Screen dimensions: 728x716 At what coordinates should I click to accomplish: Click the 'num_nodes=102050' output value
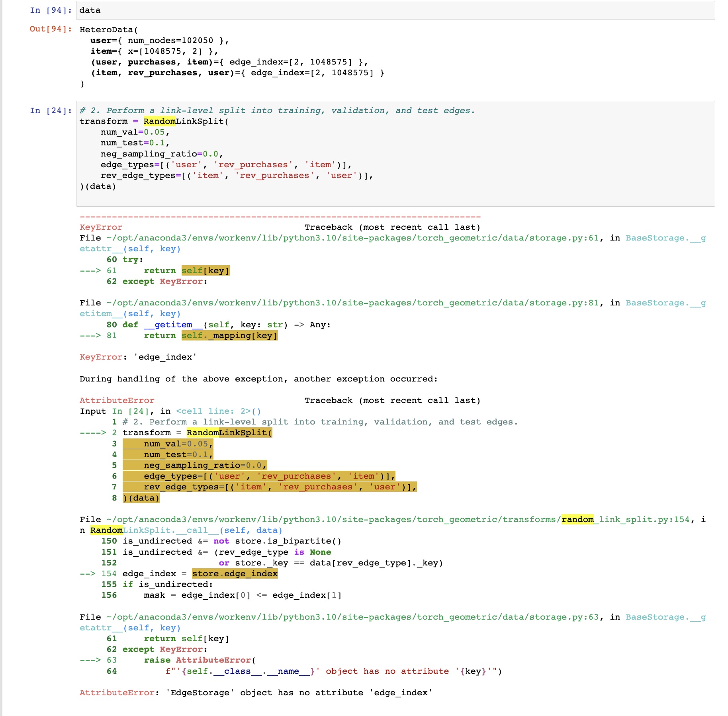pos(170,40)
